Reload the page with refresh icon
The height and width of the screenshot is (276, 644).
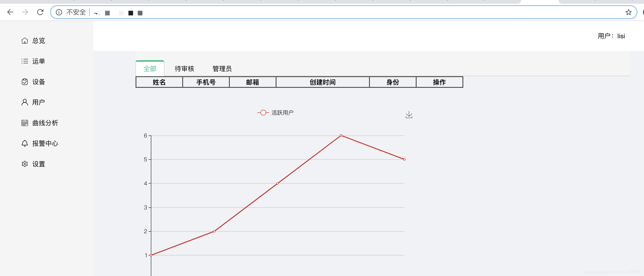(x=40, y=12)
